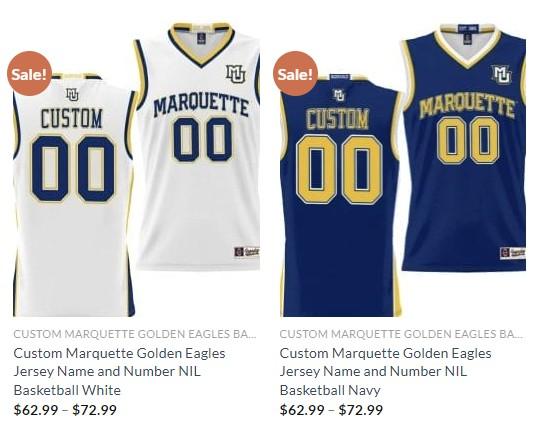Open the gray category link above the navy jersey title
Screen dimensions: 537x423
(x=401, y=334)
